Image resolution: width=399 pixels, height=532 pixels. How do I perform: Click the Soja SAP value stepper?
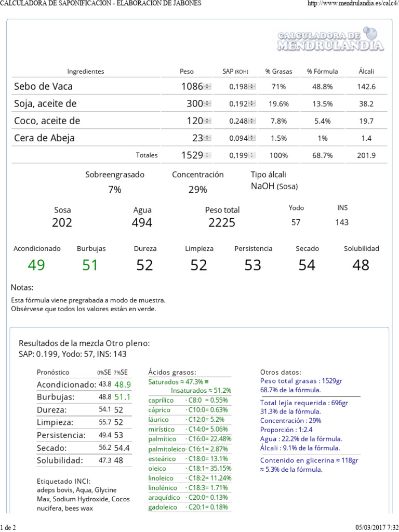click(x=252, y=104)
